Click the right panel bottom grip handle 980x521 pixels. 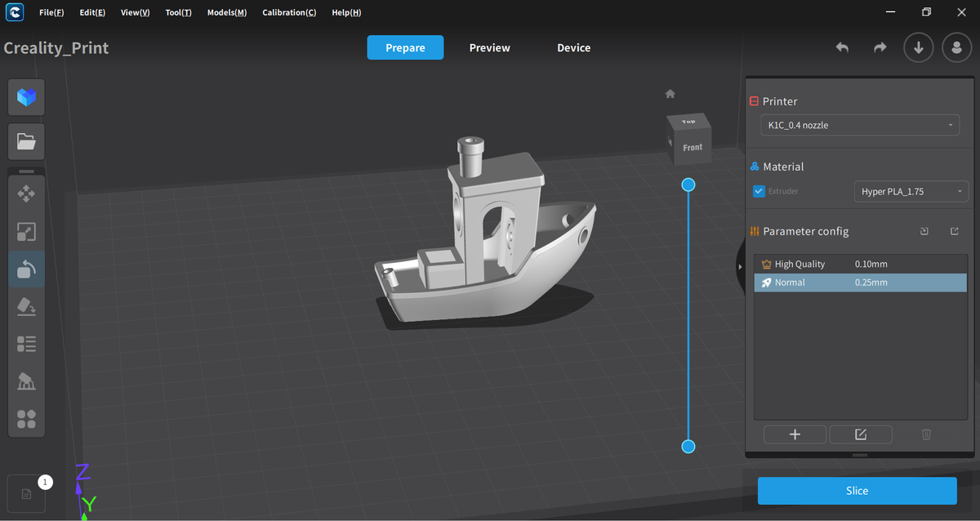pyautogui.click(x=859, y=455)
